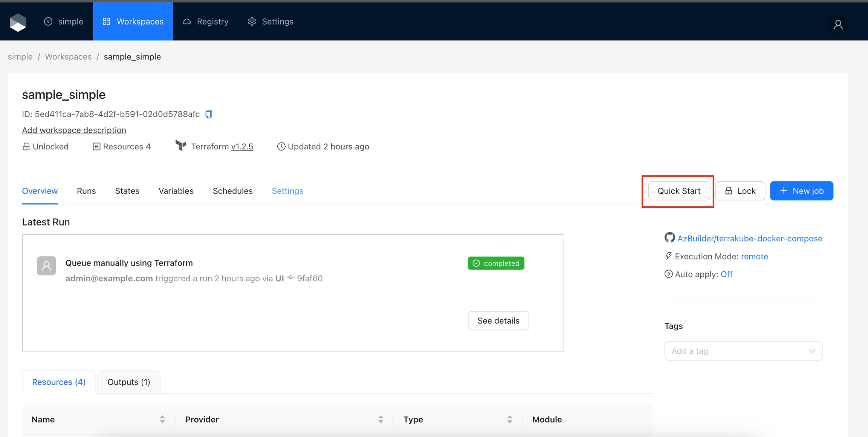
Task: Open the user profile avatar icon
Action: [x=838, y=25]
